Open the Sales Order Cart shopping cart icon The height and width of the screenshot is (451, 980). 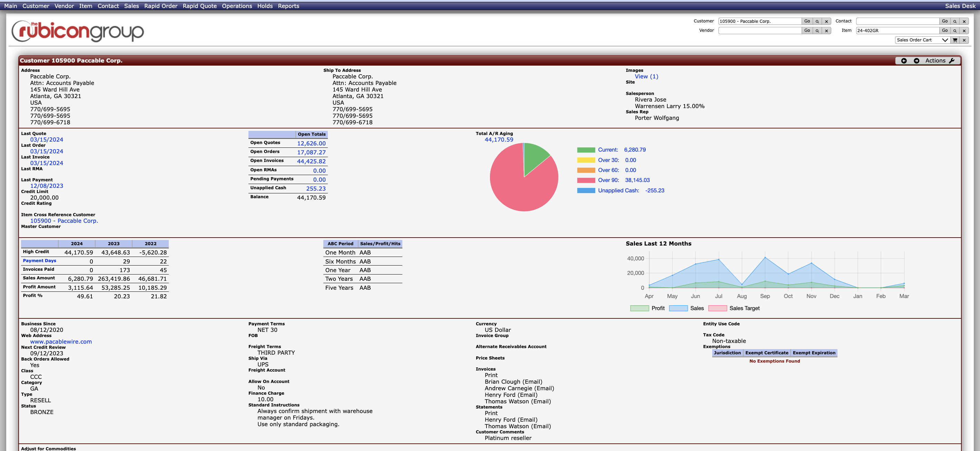click(x=955, y=40)
